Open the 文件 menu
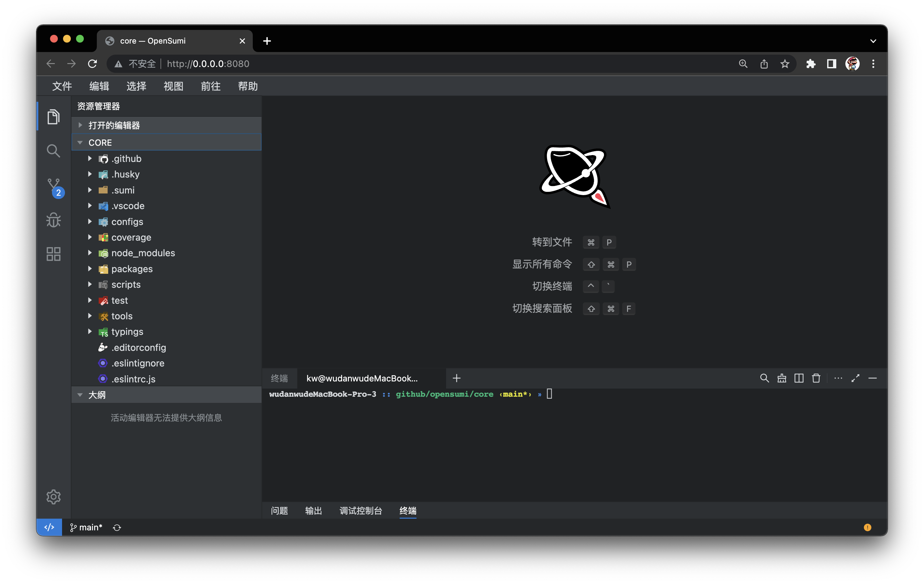This screenshot has height=584, width=924. pyautogui.click(x=62, y=86)
